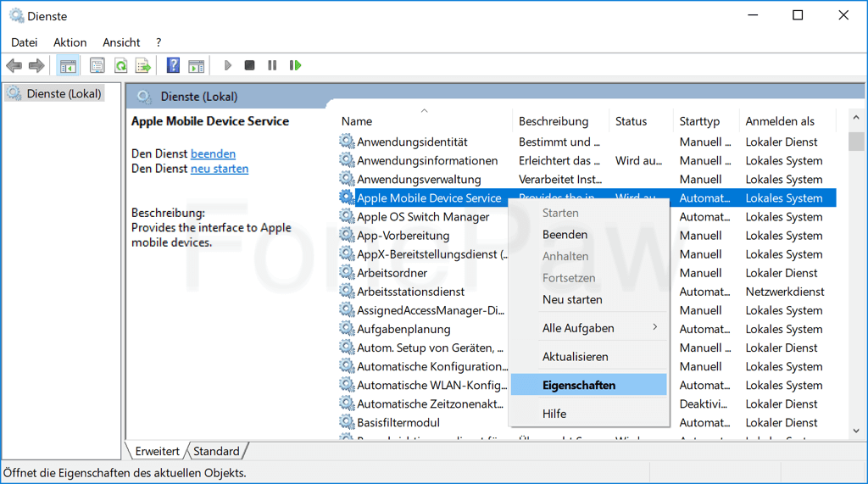868x484 pixels.
Task: Open the Datei menu
Action: click(25, 42)
